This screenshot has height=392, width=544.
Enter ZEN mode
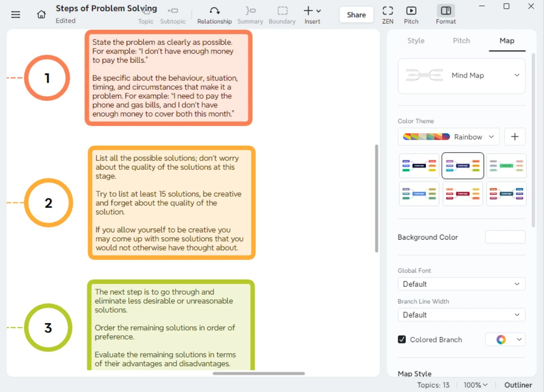388,15
